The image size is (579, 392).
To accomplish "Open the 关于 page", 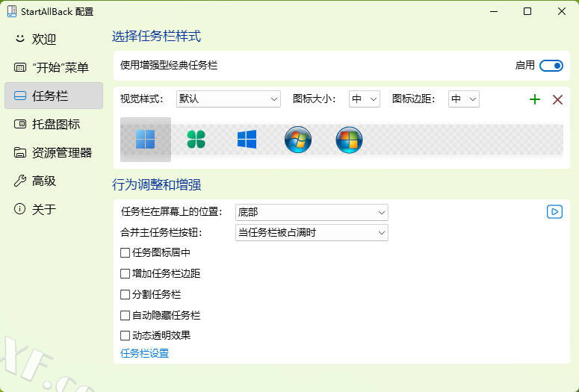I will (x=54, y=209).
